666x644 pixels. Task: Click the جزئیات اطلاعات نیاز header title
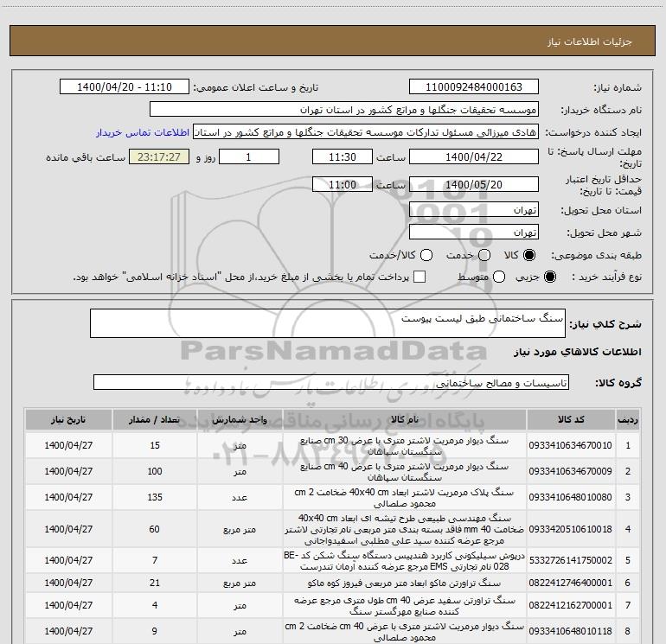pyautogui.click(x=590, y=41)
